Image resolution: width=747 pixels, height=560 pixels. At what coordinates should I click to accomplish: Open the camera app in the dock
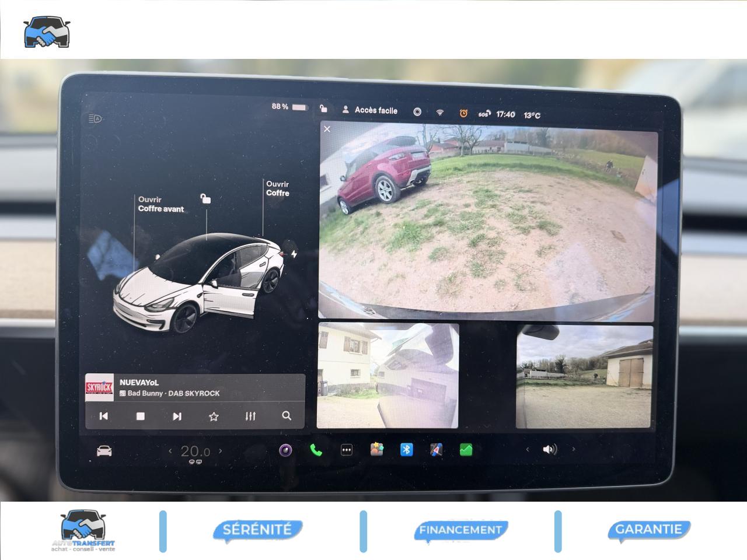[285, 450]
